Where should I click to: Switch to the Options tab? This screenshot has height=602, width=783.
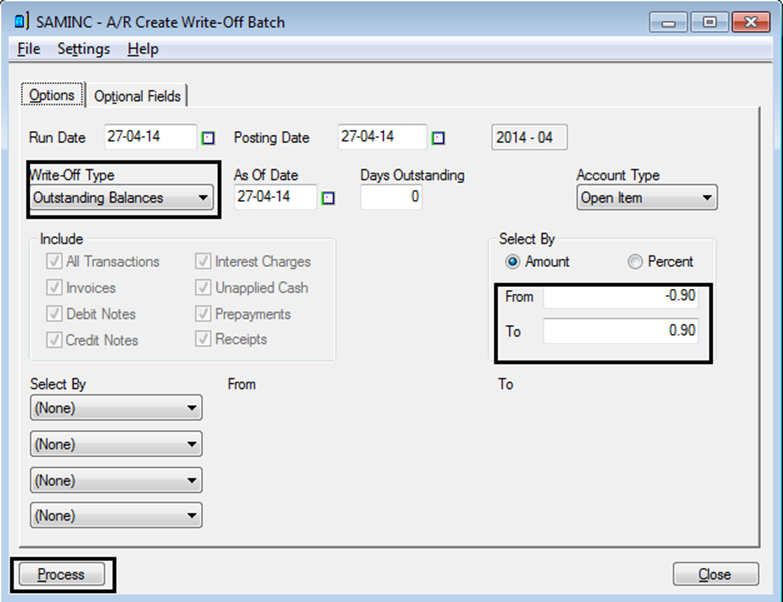[x=52, y=95]
